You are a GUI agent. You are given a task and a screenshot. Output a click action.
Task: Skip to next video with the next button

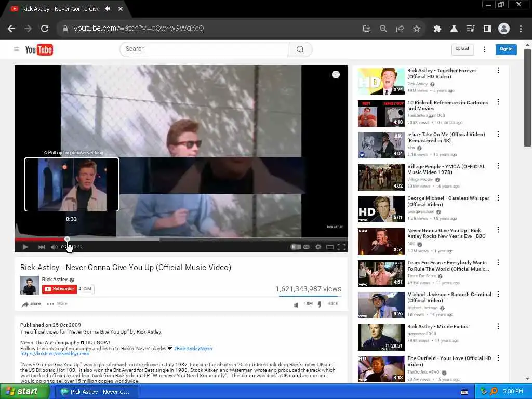coord(42,247)
